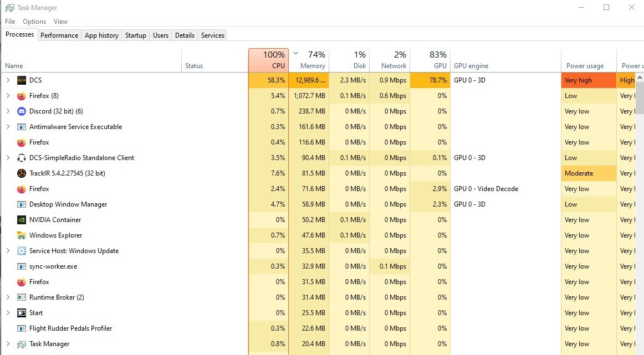Click the Task Manager title bar icon
This screenshot has height=355, width=644.
9,8
